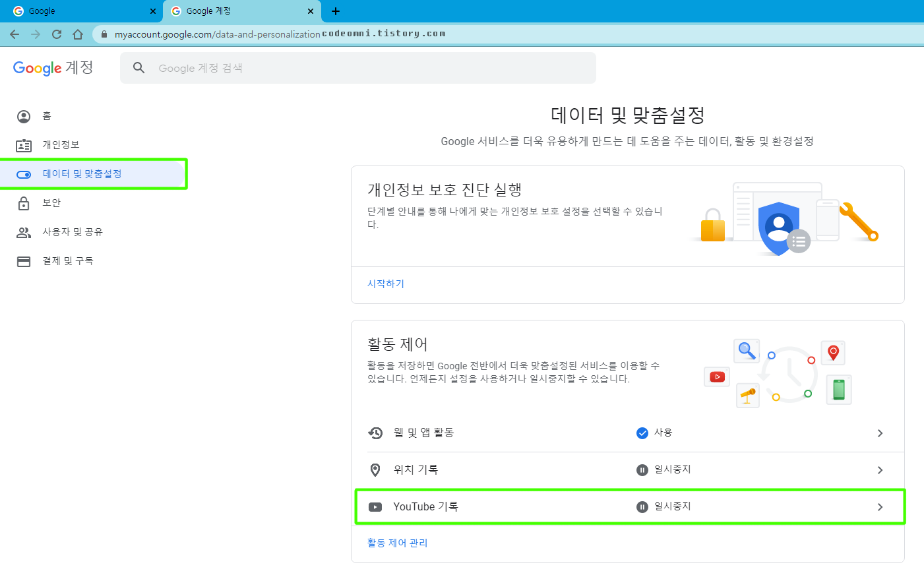
Task: Click the '활동 제어' heading
Action: [x=398, y=344]
